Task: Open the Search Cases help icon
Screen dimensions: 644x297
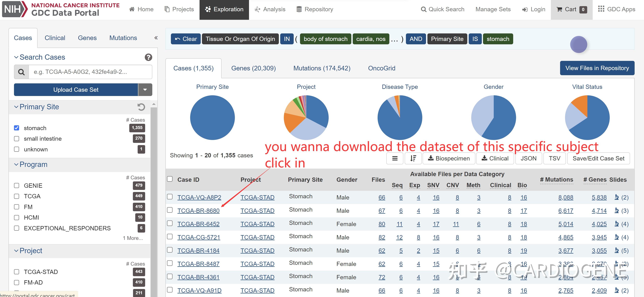Action: pyautogui.click(x=148, y=57)
